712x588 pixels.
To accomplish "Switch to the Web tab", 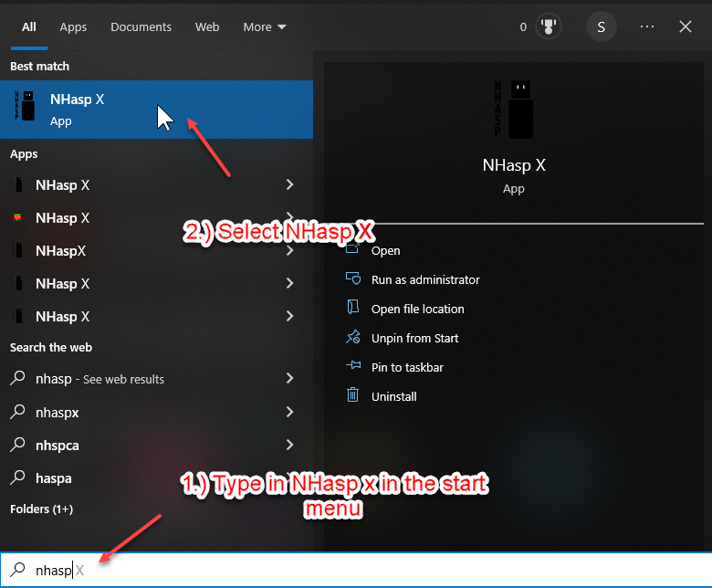I will (207, 26).
